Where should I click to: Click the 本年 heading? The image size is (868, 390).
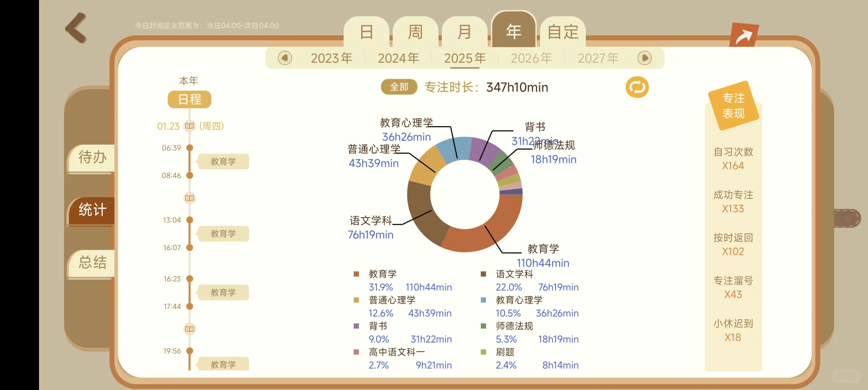189,81
